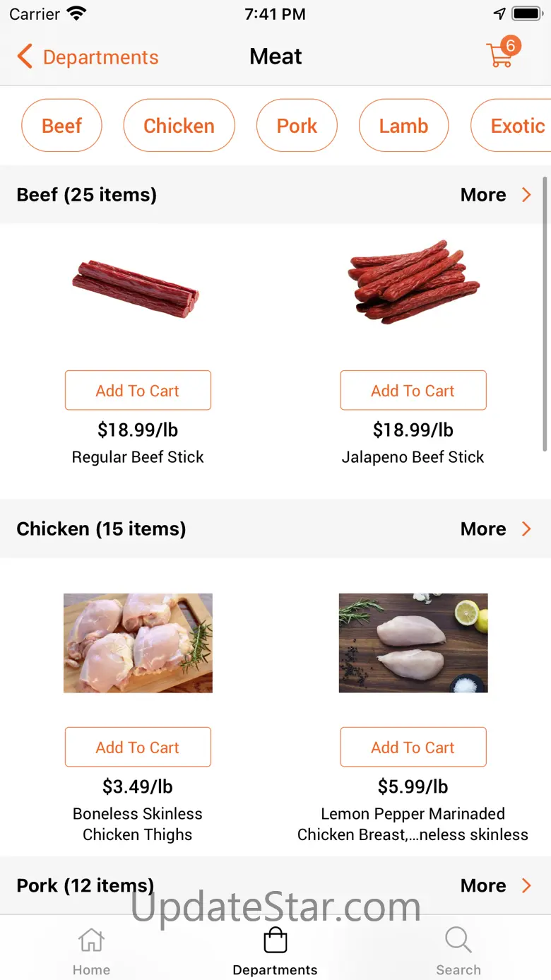
Task: Add Boneless Skinless Chicken Thighs to cart
Action: point(138,748)
